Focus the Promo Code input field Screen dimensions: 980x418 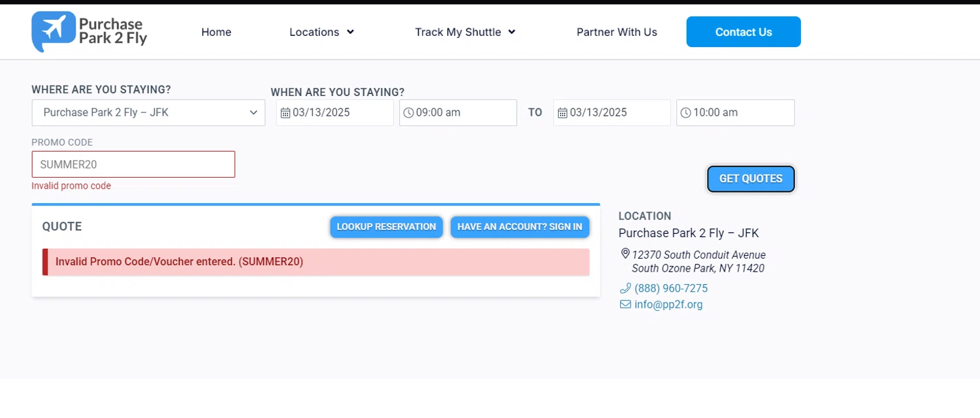pyautogui.click(x=133, y=165)
